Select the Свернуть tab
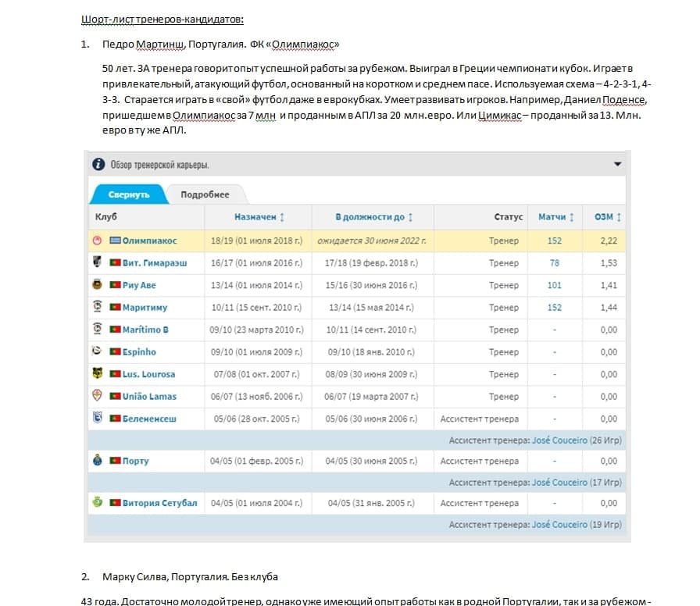The width and height of the screenshot is (700, 606). (x=129, y=194)
